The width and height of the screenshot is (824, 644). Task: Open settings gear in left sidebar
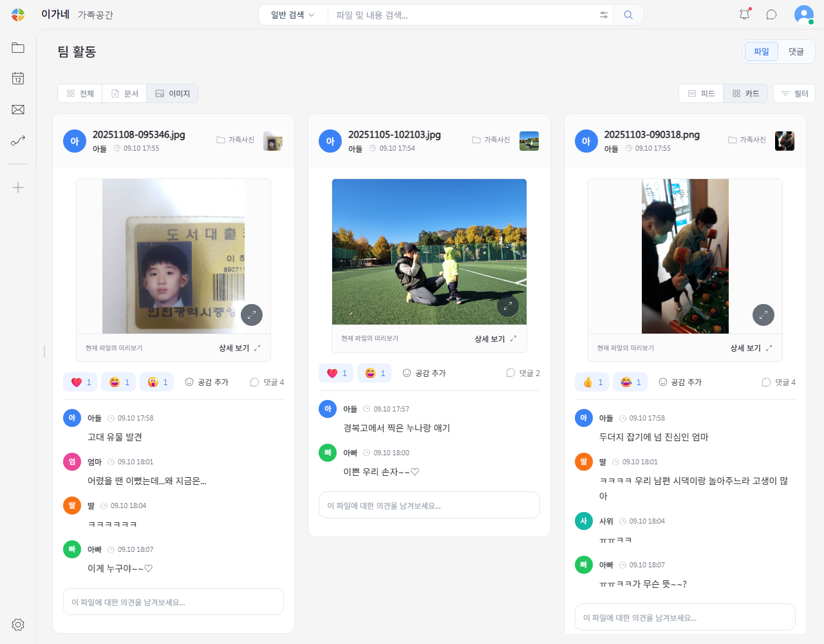[x=18, y=624]
